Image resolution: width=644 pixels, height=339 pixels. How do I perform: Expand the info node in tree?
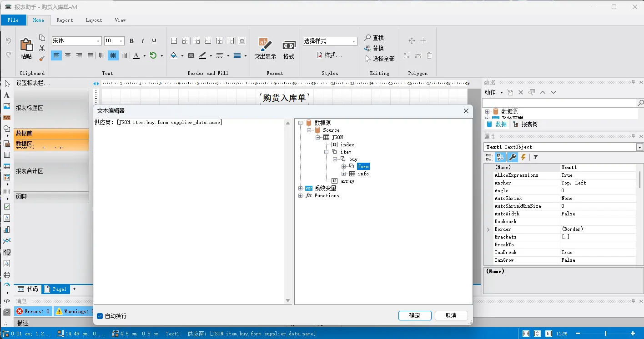click(344, 174)
